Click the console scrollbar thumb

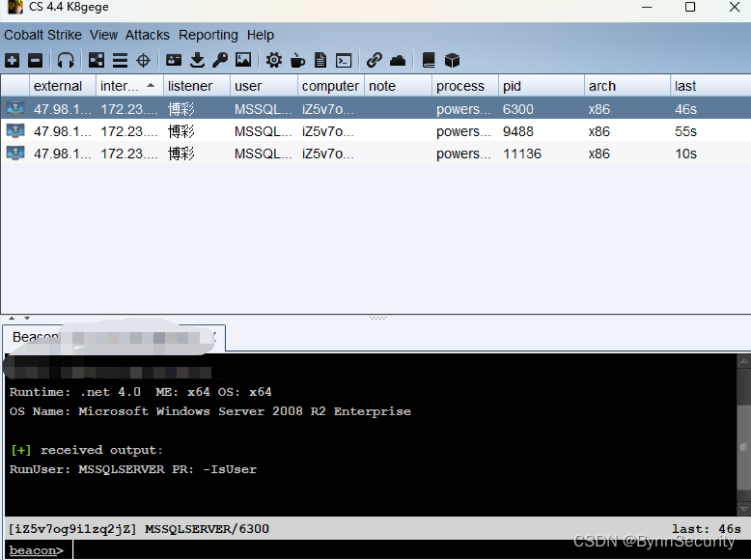pyautogui.click(x=744, y=446)
